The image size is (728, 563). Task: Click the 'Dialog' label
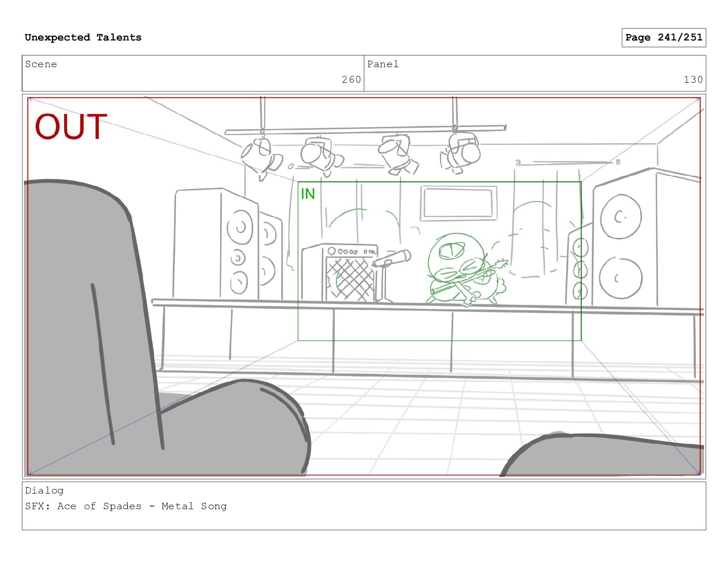coord(44,491)
